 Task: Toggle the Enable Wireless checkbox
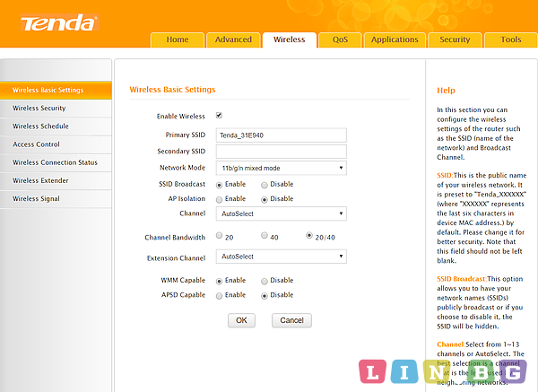tap(219, 116)
